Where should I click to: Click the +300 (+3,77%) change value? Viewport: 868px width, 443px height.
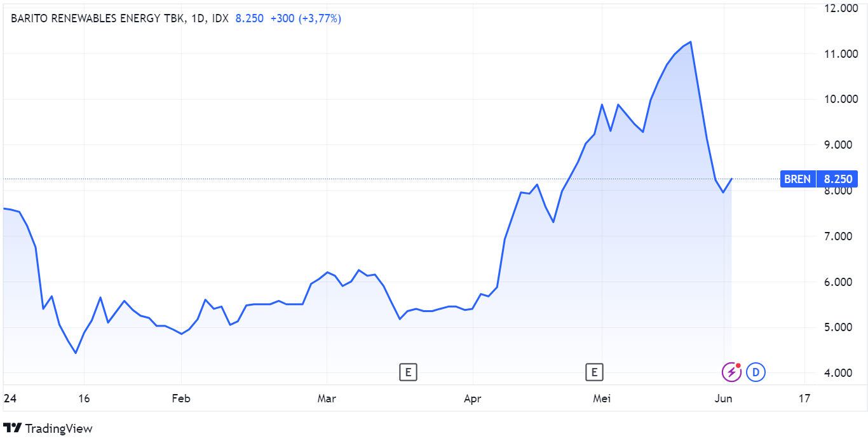pyautogui.click(x=306, y=18)
